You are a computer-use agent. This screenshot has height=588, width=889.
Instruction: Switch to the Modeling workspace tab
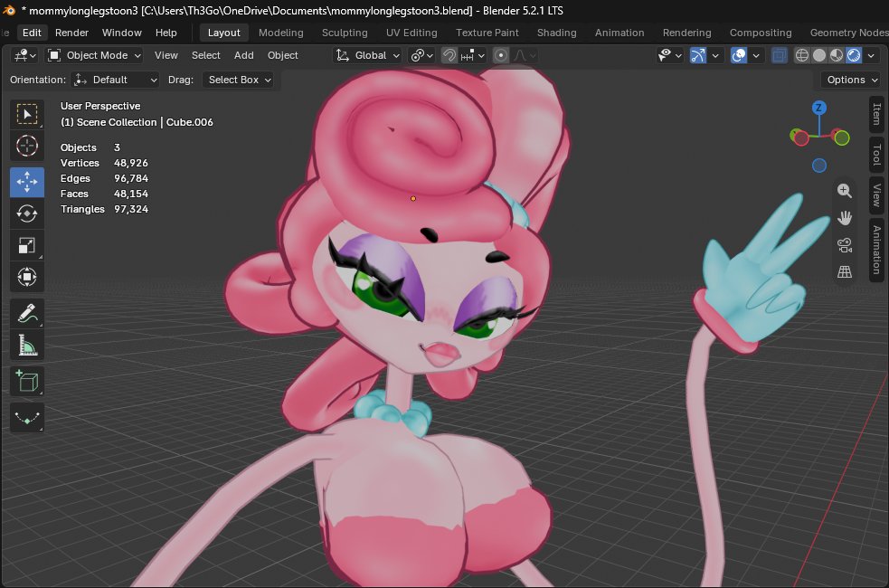[280, 33]
